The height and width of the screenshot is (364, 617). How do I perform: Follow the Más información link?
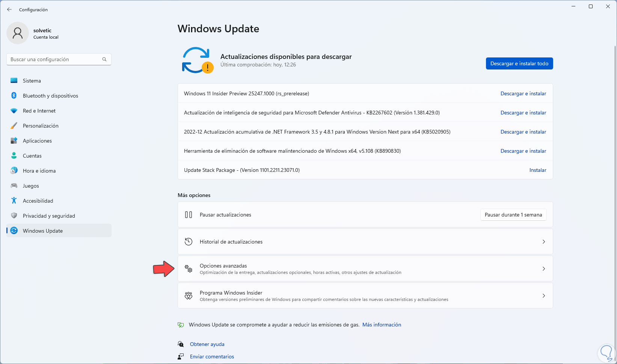point(382,325)
